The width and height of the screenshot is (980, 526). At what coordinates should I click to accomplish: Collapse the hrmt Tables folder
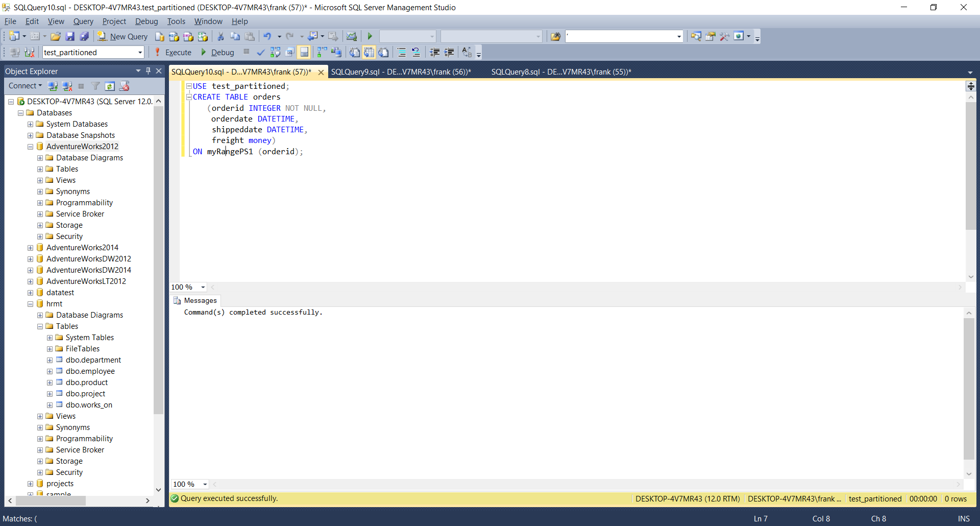click(x=40, y=326)
